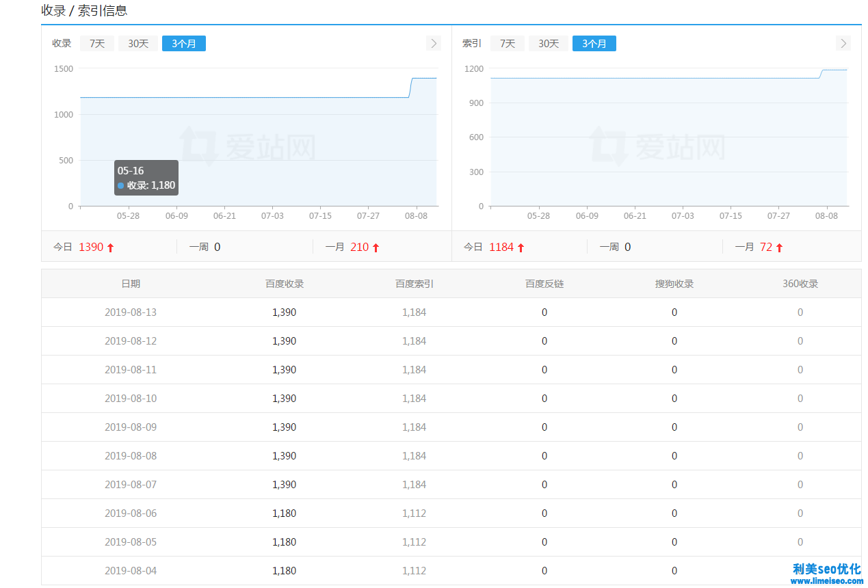Click the red up arrow beside 一月 72
868x588 pixels.
(779, 248)
